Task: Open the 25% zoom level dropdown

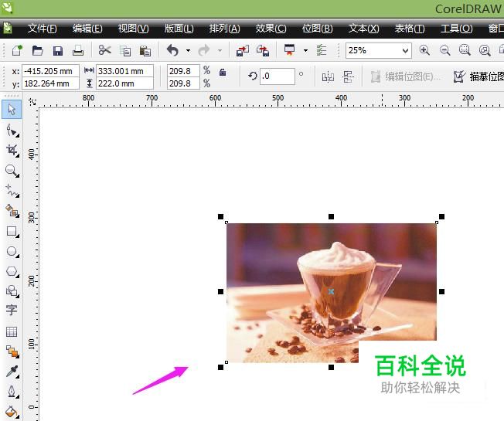Action: coord(405,51)
